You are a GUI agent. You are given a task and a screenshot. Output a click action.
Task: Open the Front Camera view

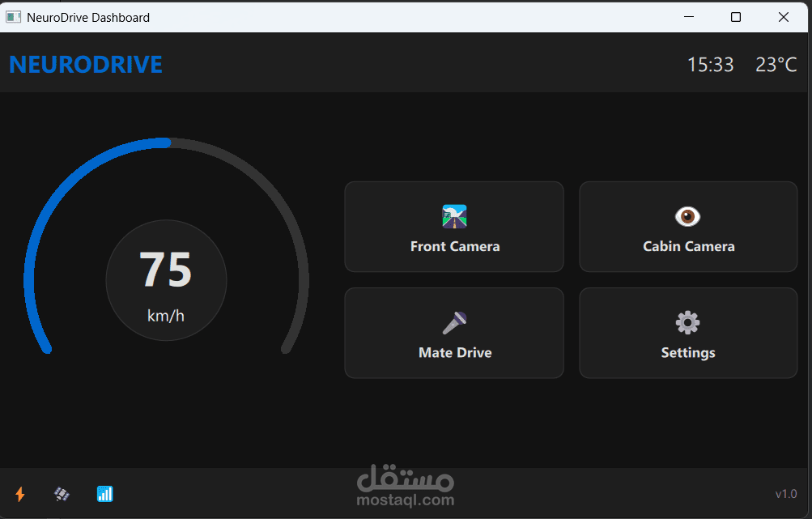454,227
